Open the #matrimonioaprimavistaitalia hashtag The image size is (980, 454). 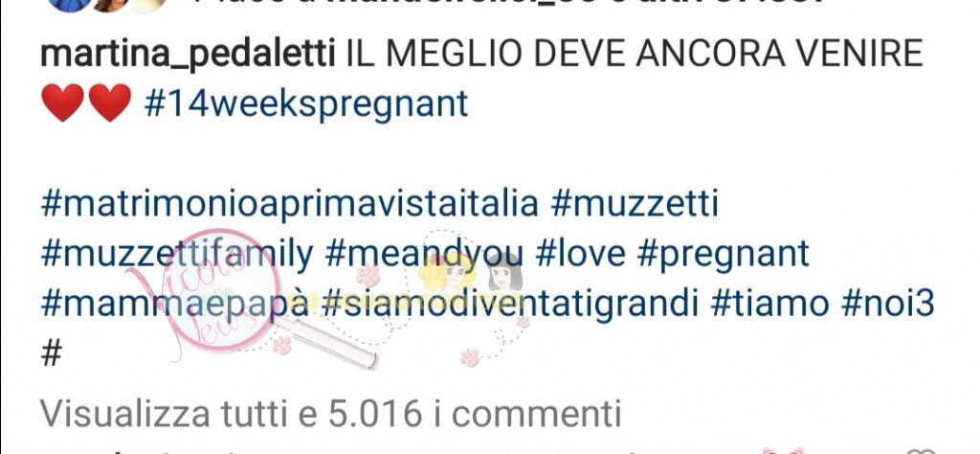(289, 204)
